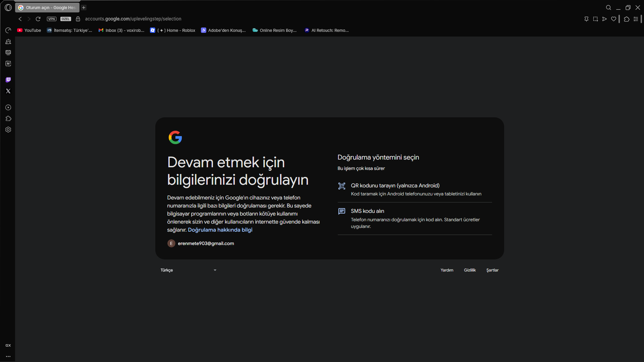The image size is (644, 362).
Task: Toggle the VPN badge in address bar
Action: coord(52,19)
